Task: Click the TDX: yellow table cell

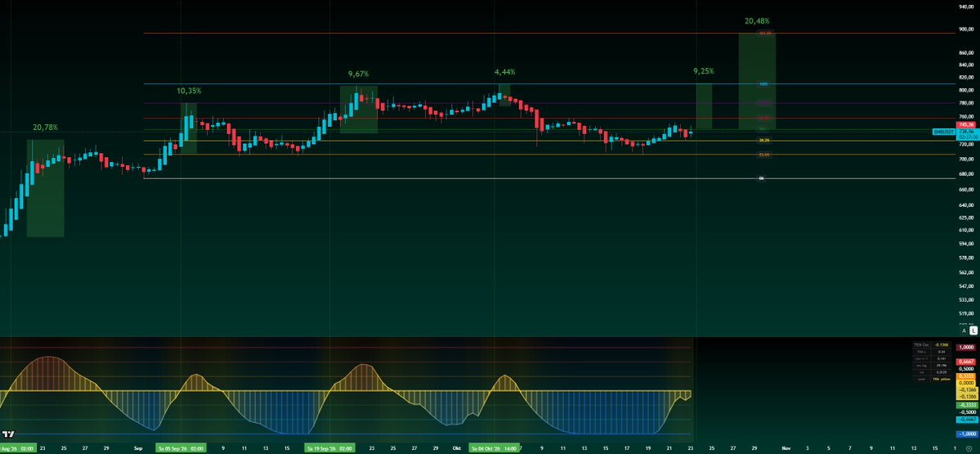Action: [941, 379]
